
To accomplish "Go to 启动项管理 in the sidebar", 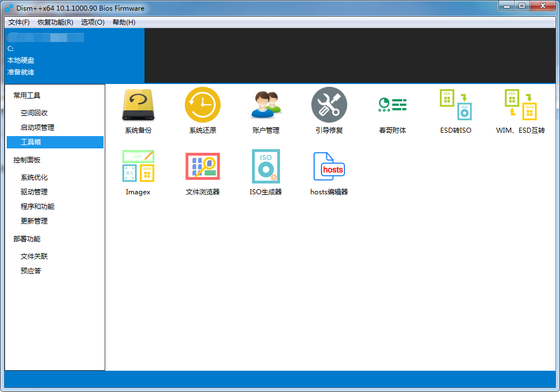I will click(x=38, y=128).
